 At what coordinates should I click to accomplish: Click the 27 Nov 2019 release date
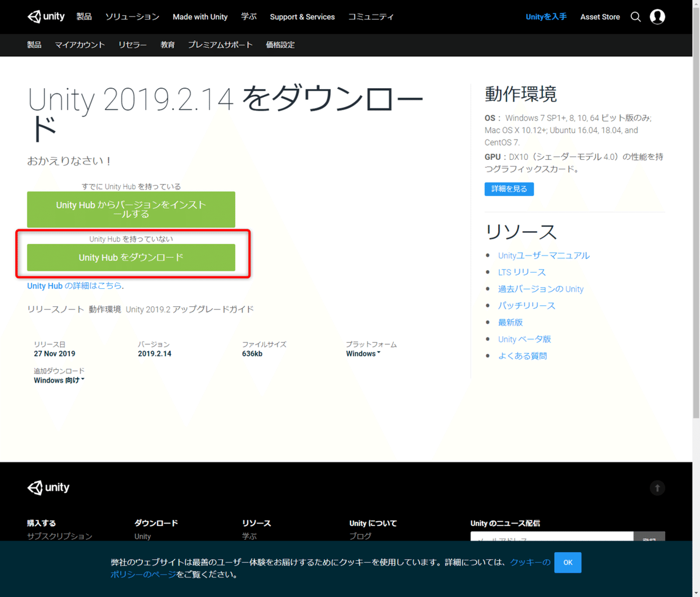[54, 354]
